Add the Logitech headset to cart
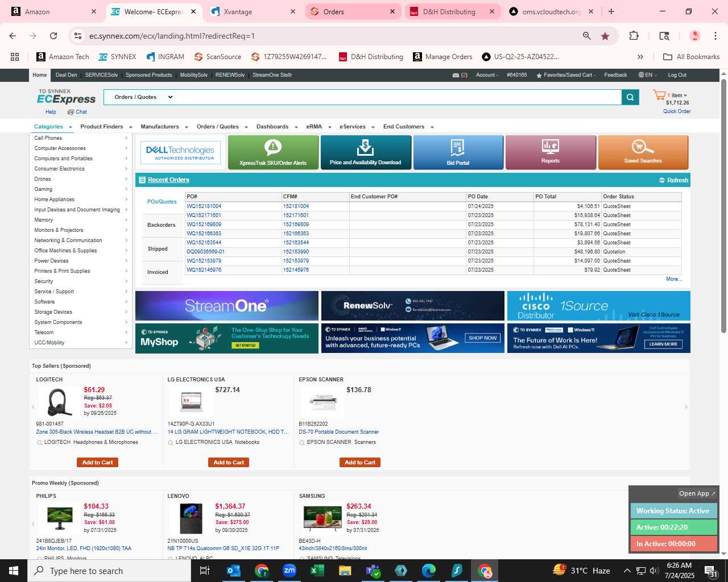728x582 pixels. [x=97, y=463]
